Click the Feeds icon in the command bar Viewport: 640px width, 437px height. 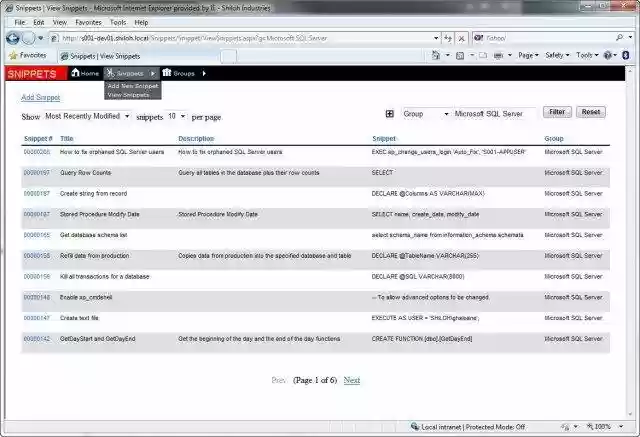pyautogui.click(x=460, y=55)
